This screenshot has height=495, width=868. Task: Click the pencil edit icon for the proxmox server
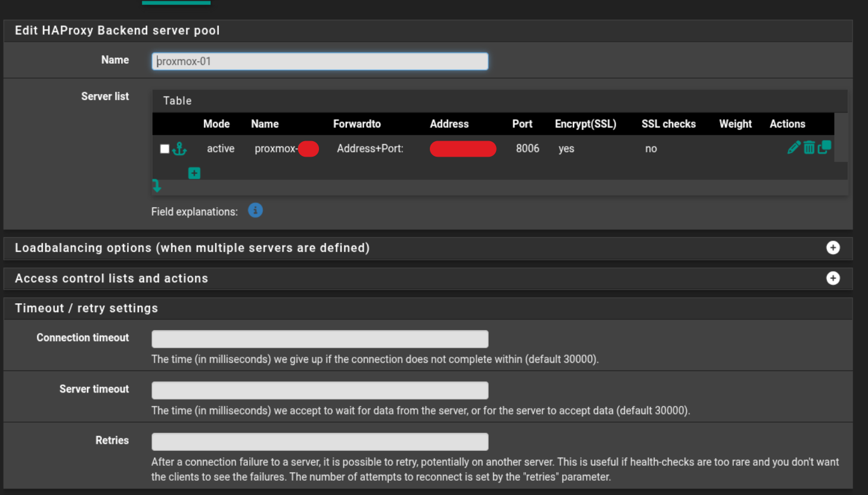click(793, 148)
